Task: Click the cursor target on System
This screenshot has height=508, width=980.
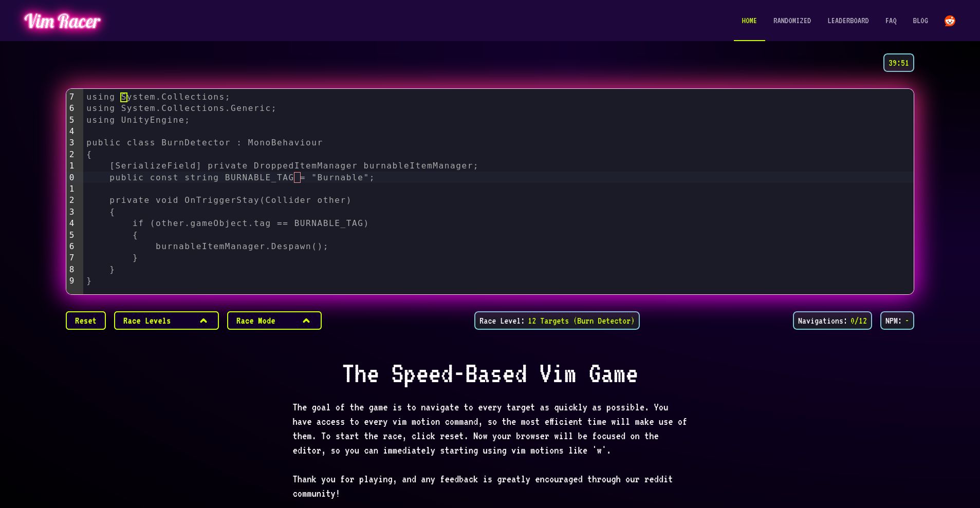Action: (x=123, y=97)
